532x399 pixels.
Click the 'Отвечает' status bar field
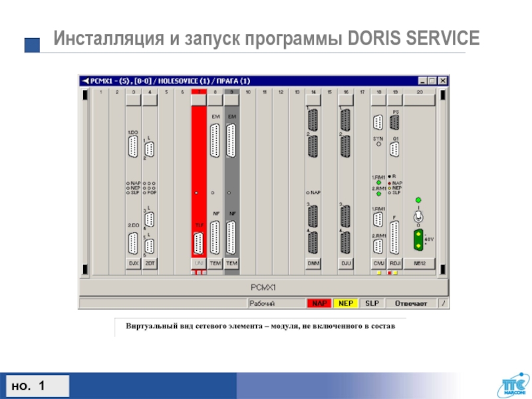[411, 303]
